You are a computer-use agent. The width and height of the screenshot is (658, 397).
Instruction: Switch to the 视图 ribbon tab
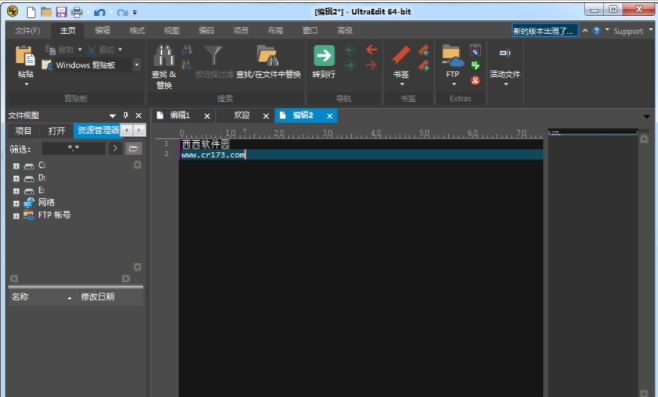click(172, 31)
